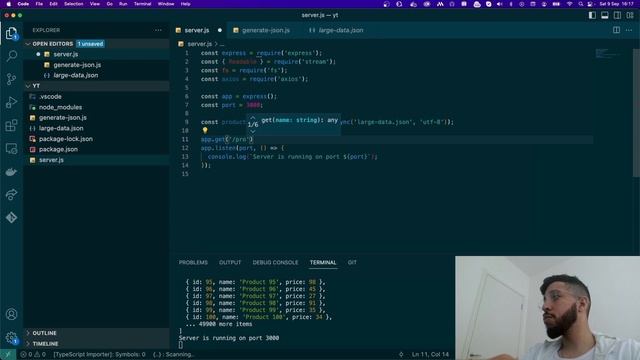This screenshot has height=360, width=640.
Task: Open the Terminal menu in menu bar
Action: coord(142,4)
